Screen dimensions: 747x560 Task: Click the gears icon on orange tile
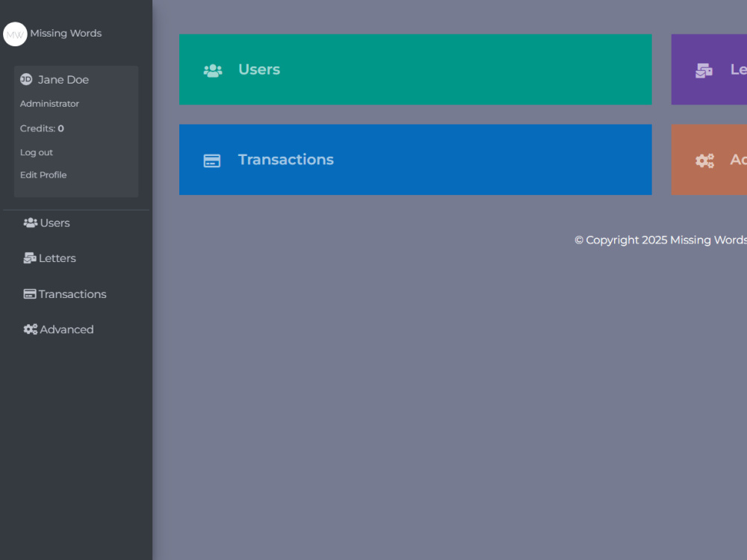coord(704,161)
